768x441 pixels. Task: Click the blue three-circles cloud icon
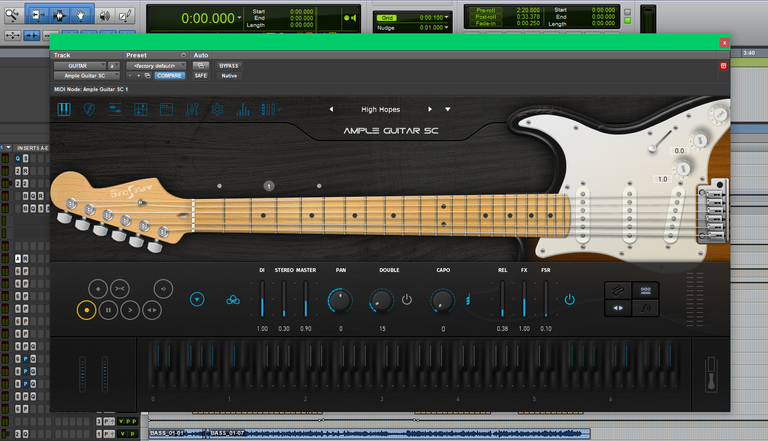coord(233,299)
